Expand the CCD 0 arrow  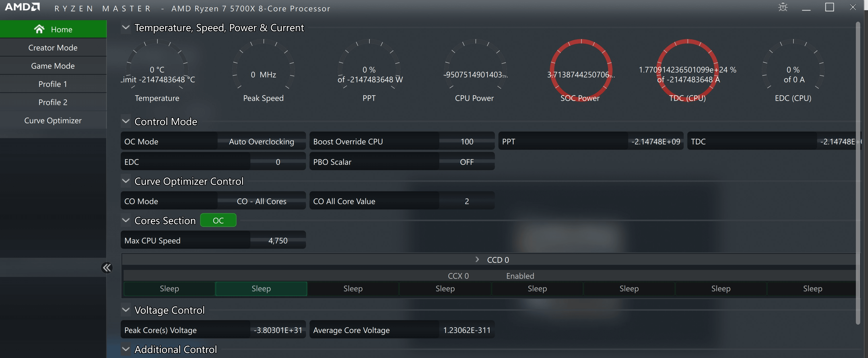477,259
